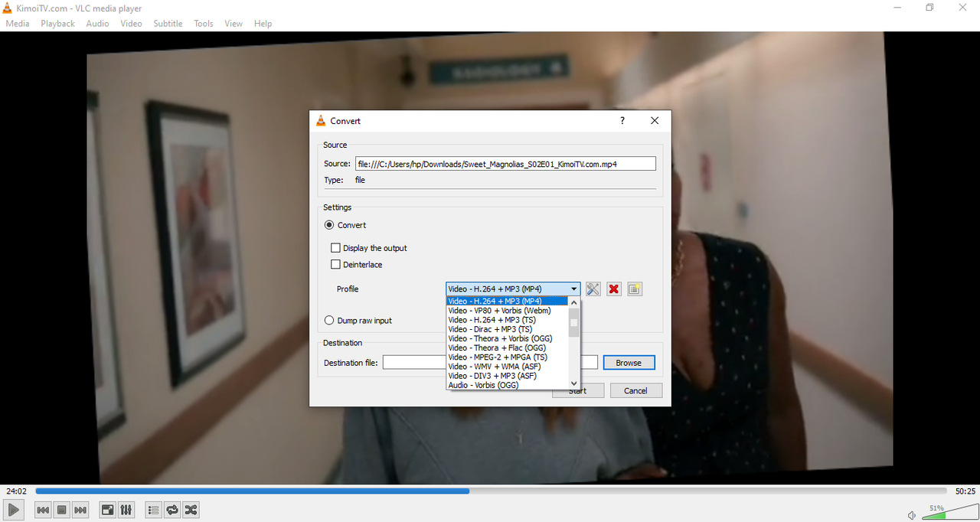Choose Video - VP80 + Vorbis (Webm)

(x=507, y=311)
